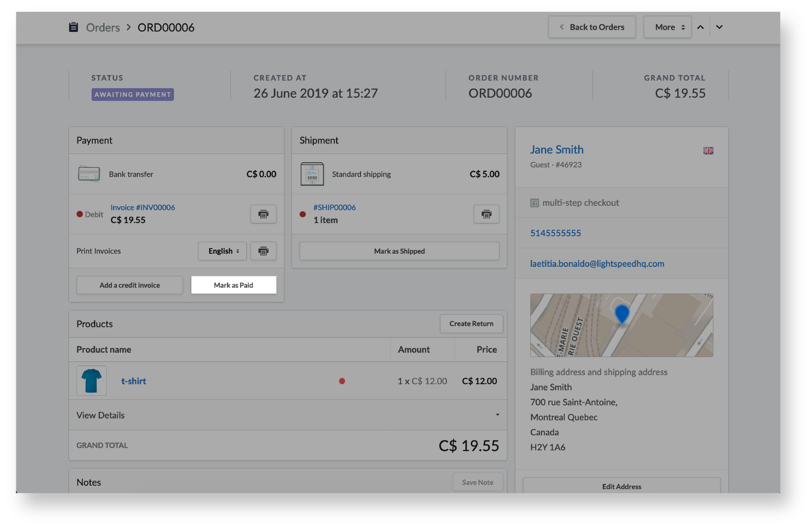Click '1 x C$ 12.00' amount cell
This screenshot has width=812, height=529.
click(x=422, y=381)
